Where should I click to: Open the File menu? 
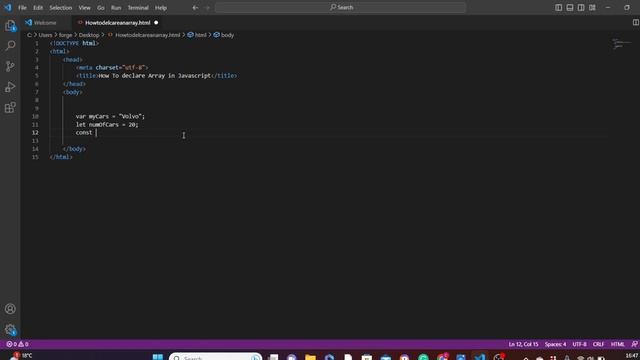tap(22, 7)
